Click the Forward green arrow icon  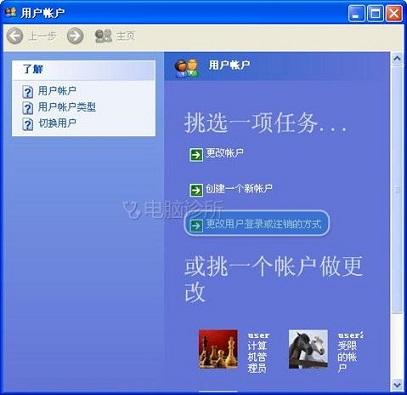coord(75,36)
